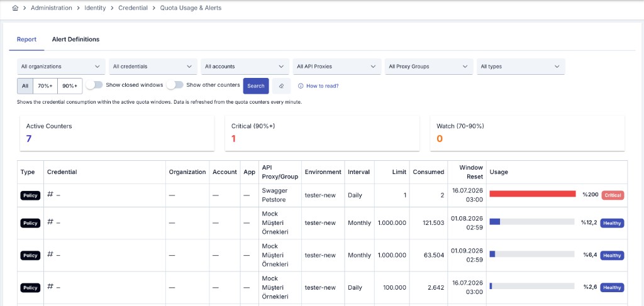Toggle Show other counters switch
Viewport: 644px width, 306px height.
[175, 85]
